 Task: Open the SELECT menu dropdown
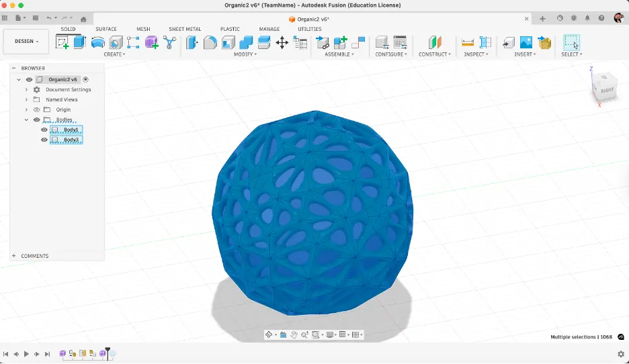click(572, 54)
